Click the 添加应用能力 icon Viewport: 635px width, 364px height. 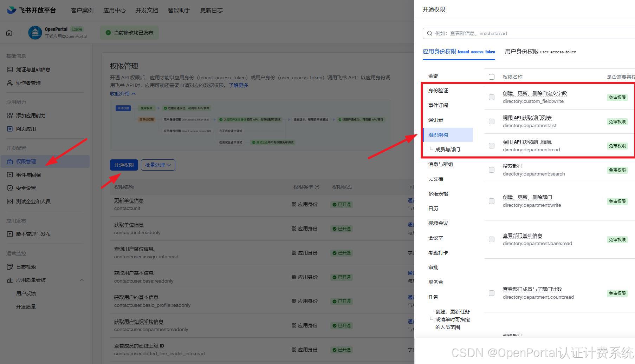pyautogui.click(x=10, y=115)
